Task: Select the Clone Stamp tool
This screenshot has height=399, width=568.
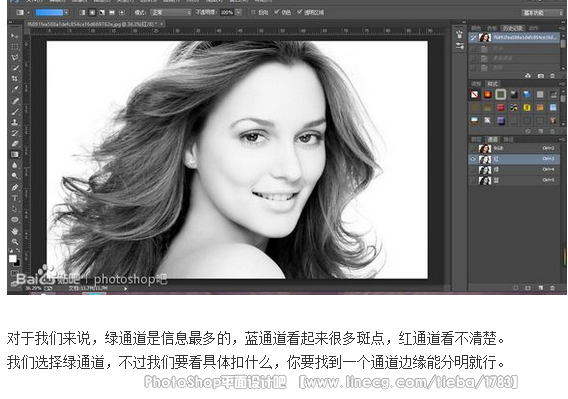Action: 14,122
